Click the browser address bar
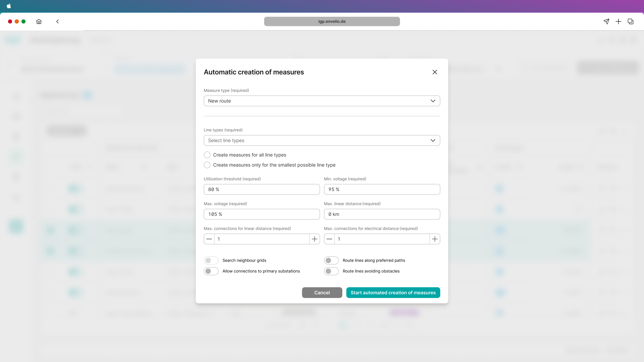644x362 pixels. click(332, 21)
